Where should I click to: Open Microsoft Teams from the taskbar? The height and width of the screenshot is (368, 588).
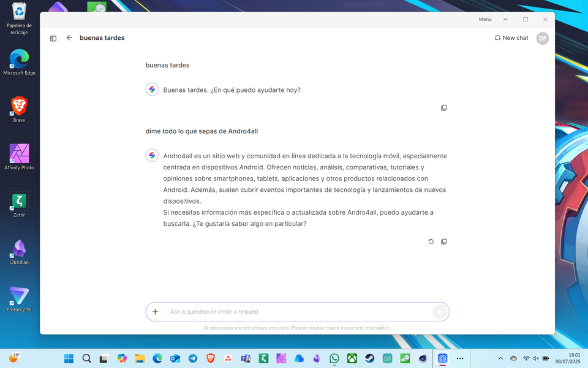[x=246, y=359]
